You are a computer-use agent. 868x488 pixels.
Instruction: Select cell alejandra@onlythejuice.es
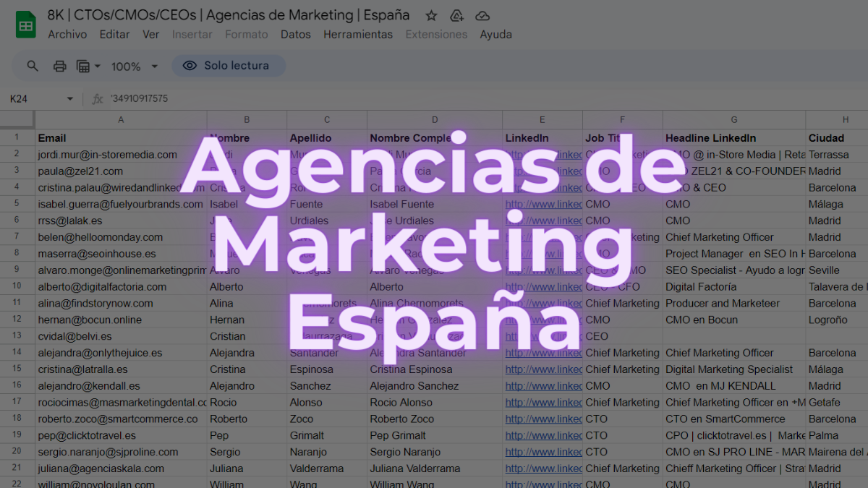[121, 353]
